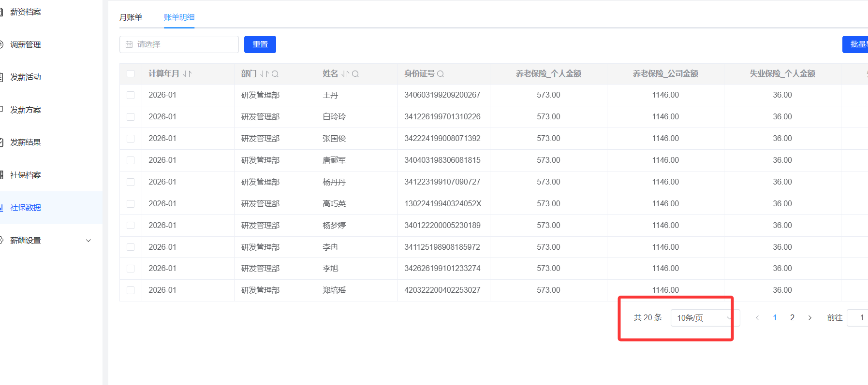The height and width of the screenshot is (385, 868).
Task: Click 研发管理部 in 白玲玲's row
Action: (x=260, y=117)
